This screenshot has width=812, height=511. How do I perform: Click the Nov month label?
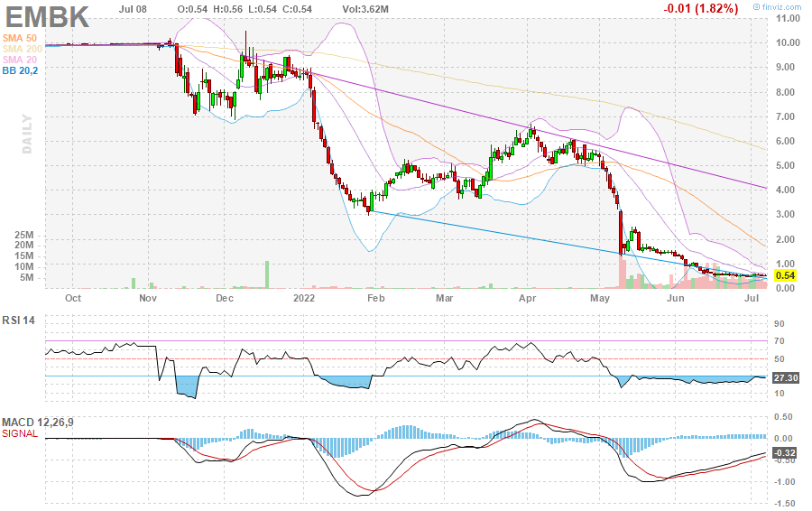click(148, 298)
